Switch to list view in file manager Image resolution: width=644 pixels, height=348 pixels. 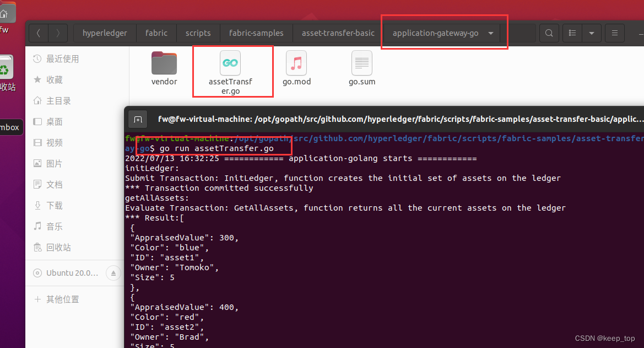point(572,33)
